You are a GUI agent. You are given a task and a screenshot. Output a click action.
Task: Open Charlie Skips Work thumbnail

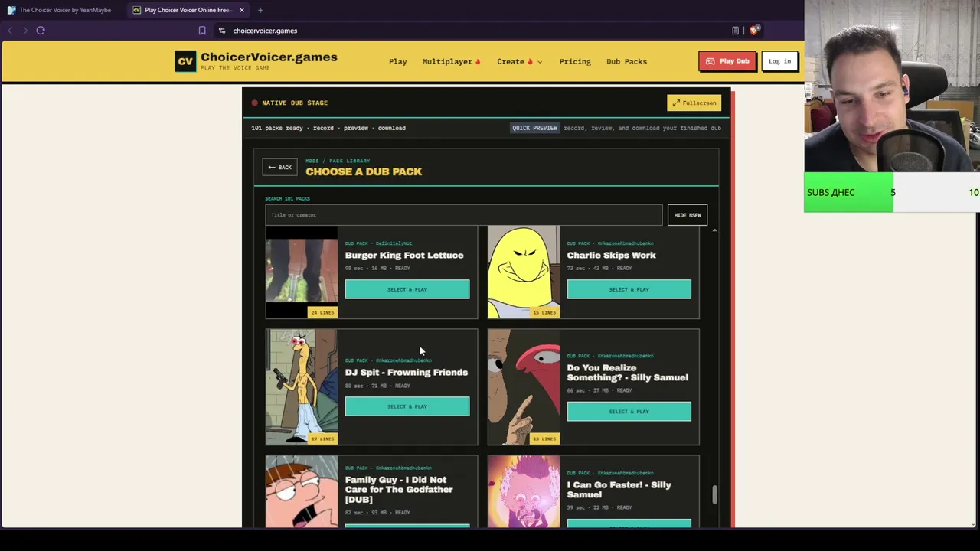point(524,272)
